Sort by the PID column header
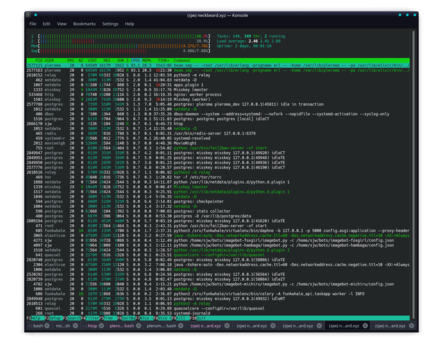Screen dimensions: 443x360 (39, 61)
